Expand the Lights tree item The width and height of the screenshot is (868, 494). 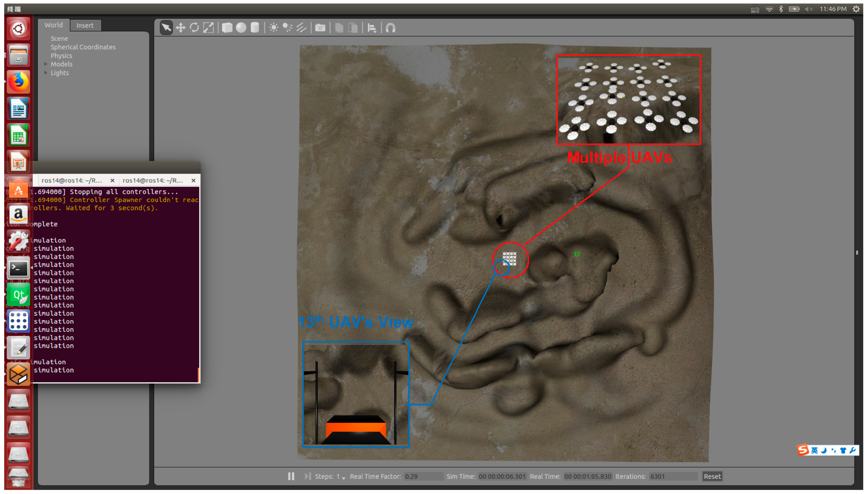pyautogui.click(x=46, y=73)
